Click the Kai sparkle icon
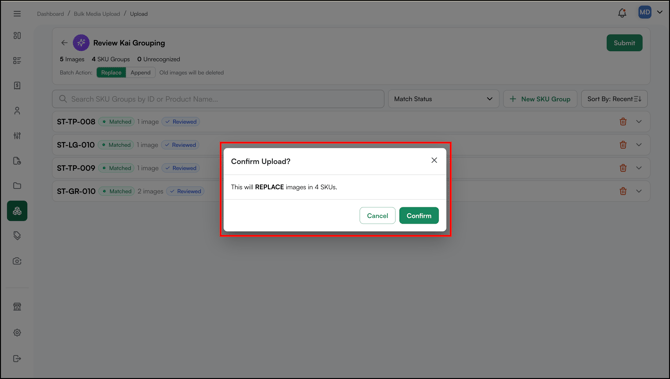Screen dimensions: 670x379 (81, 43)
